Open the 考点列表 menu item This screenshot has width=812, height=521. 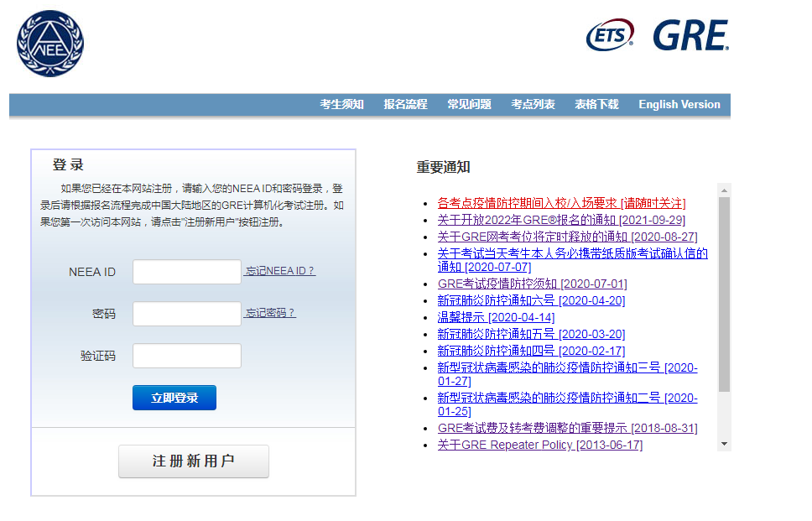tap(533, 105)
